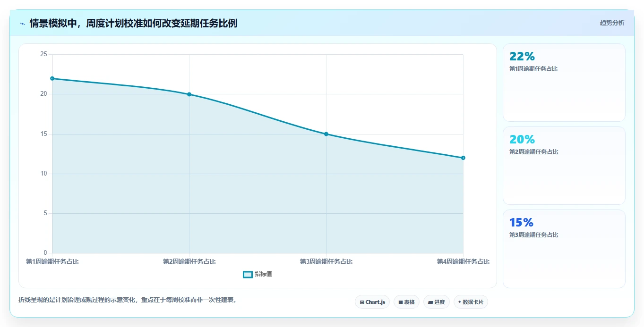This screenshot has height=327, width=644.
Task: Toggle the 指标值 legend swatch
Action: coord(248,275)
